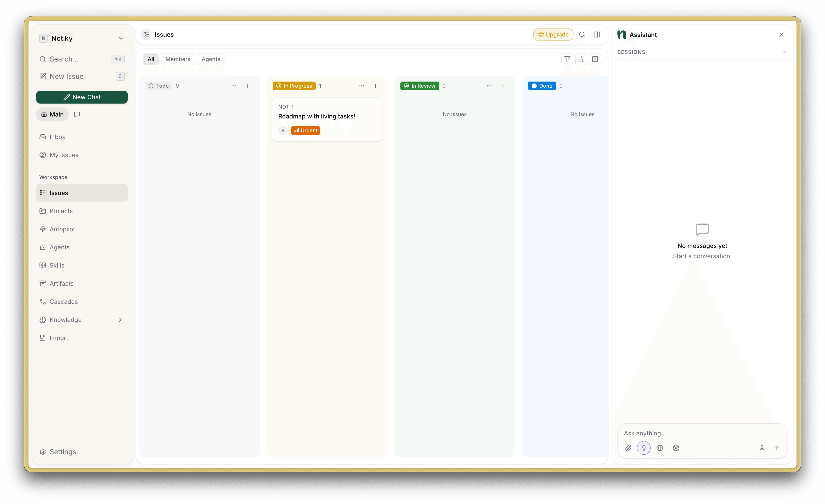
Task: Open the In Review column options menu
Action: 489,86
